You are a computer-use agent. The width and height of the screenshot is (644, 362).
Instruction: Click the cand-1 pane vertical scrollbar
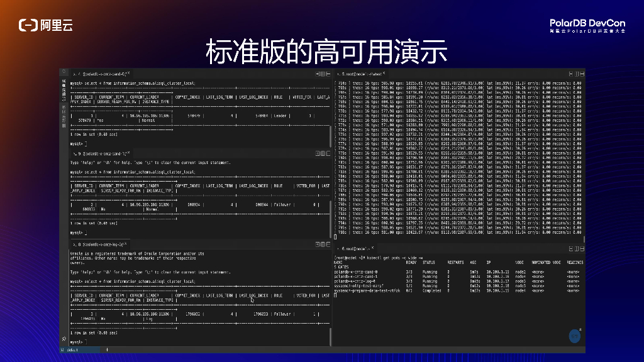point(330,219)
